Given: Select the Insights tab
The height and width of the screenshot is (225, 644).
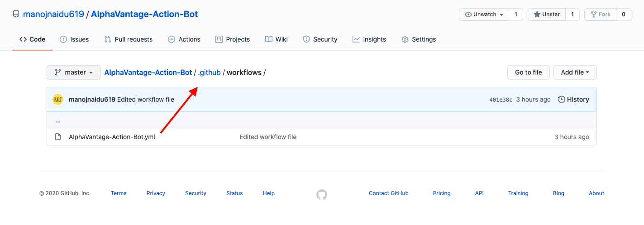Looking at the screenshot, I should [369, 39].
